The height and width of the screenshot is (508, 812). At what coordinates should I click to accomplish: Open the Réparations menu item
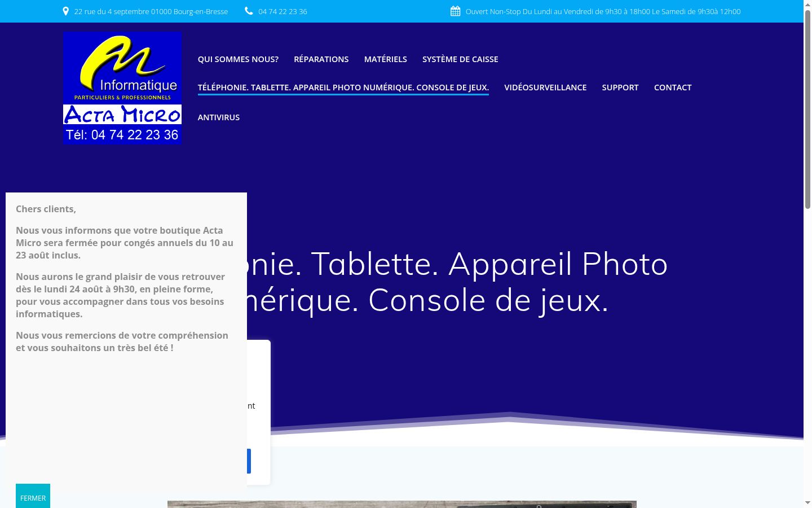click(321, 59)
